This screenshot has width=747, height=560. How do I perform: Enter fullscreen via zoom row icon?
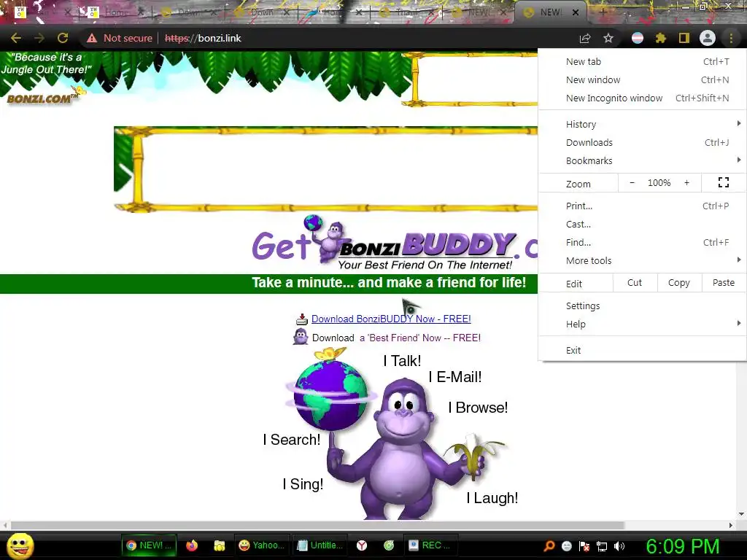(x=724, y=182)
